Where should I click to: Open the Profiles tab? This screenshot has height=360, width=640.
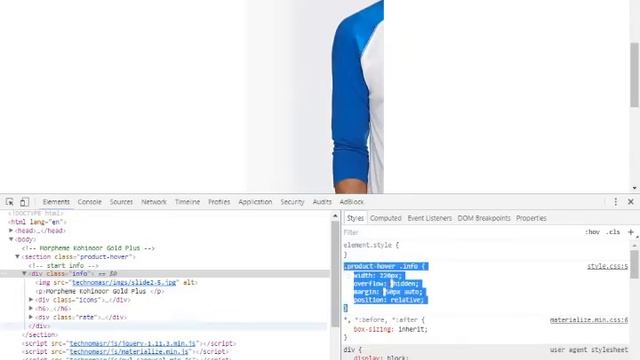point(219,202)
